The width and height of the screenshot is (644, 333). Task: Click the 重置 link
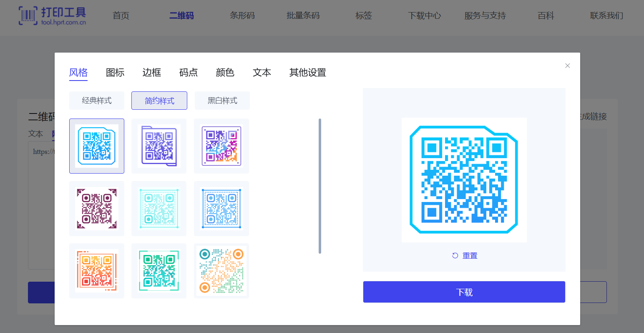coord(470,255)
